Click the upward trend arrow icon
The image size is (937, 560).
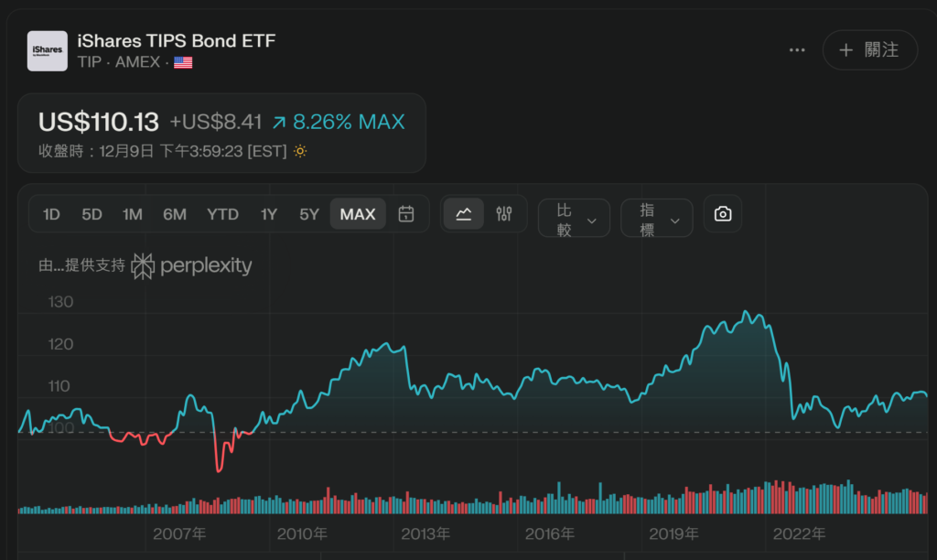(x=279, y=122)
